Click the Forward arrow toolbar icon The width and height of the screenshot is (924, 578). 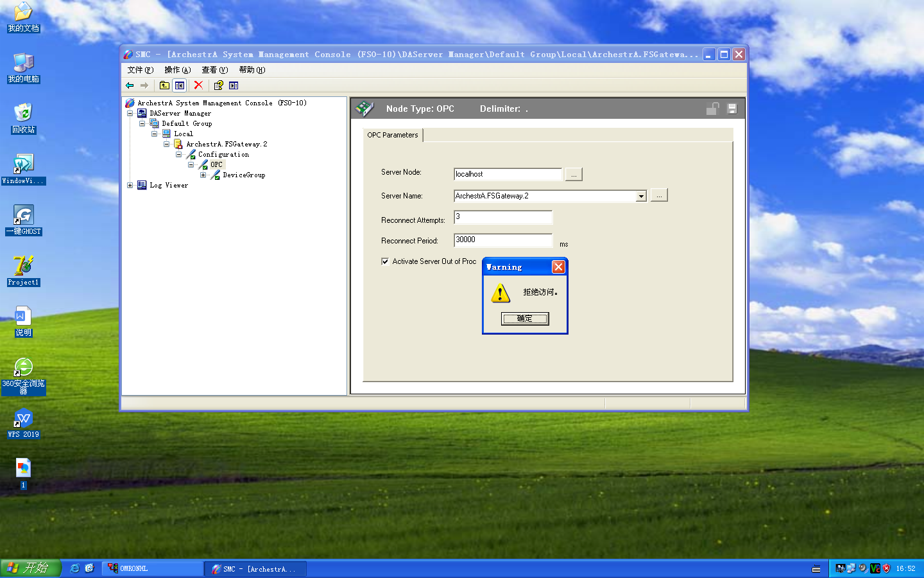click(x=144, y=85)
